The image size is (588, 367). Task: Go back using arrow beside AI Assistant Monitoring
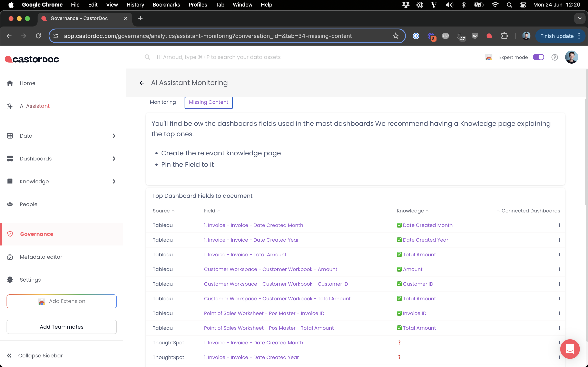coord(142,83)
